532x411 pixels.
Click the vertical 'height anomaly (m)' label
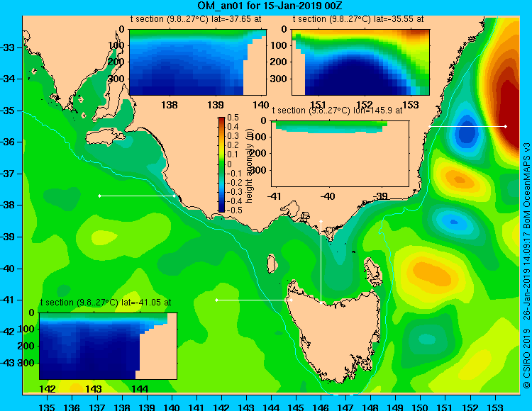click(x=250, y=167)
